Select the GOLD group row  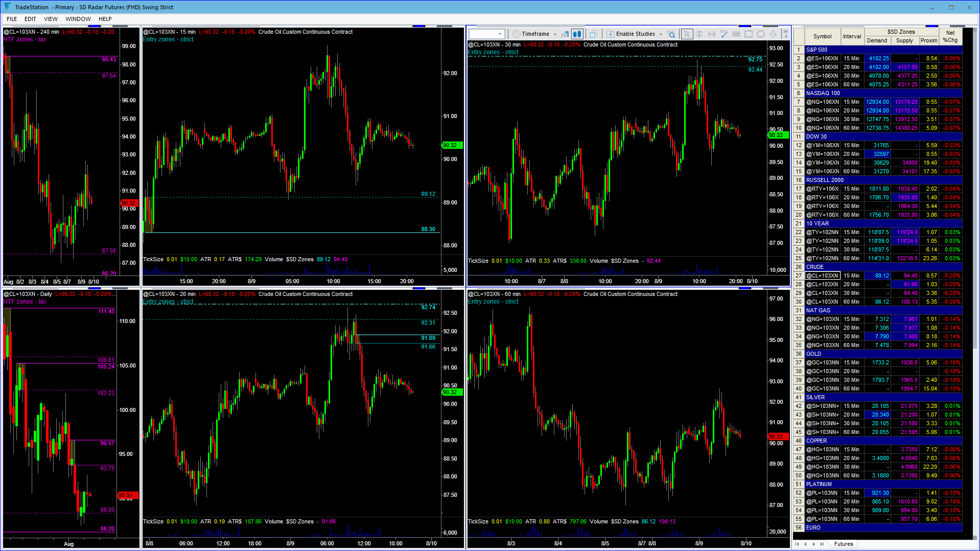[883, 354]
